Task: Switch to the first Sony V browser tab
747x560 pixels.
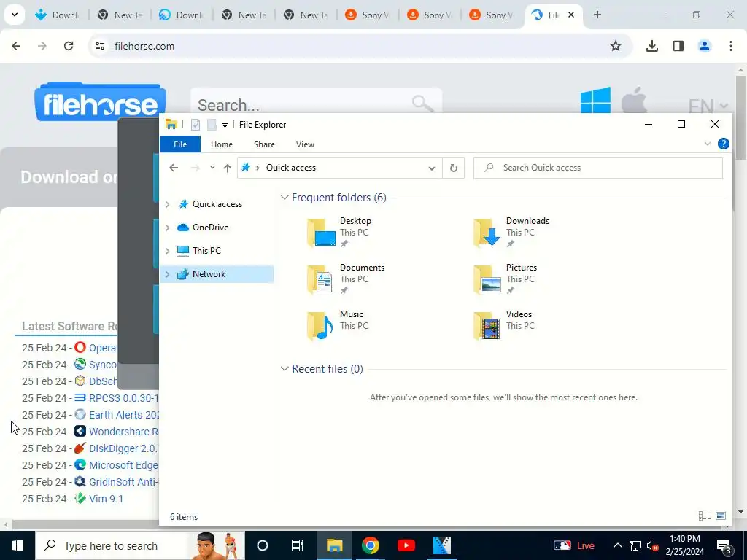Action: pos(368,15)
